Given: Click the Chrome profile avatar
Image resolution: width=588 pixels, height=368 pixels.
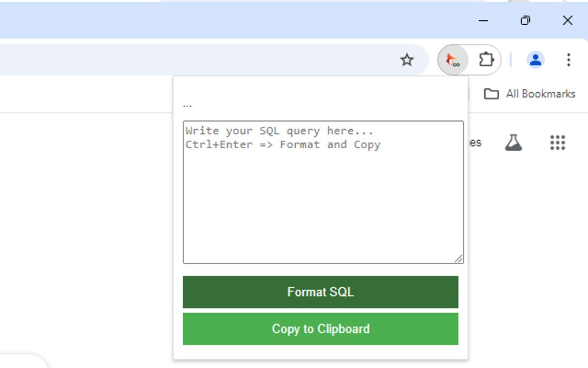Looking at the screenshot, I should click(x=536, y=59).
